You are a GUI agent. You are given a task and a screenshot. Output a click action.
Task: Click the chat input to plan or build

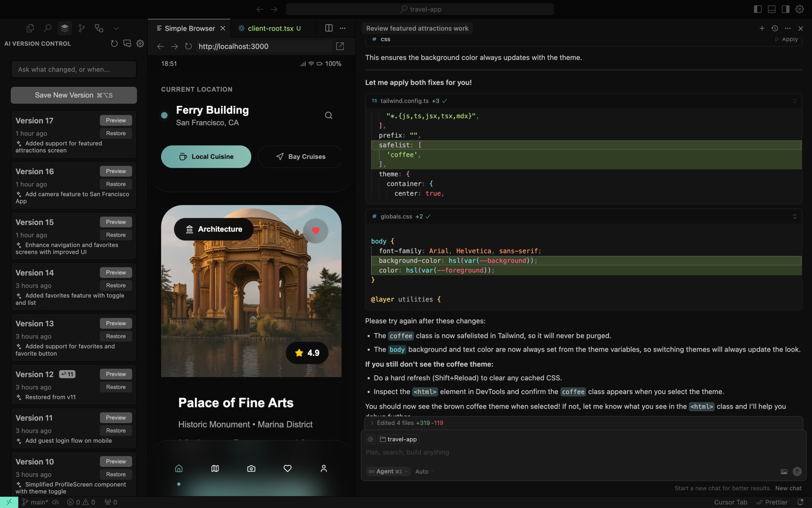click(x=537, y=452)
